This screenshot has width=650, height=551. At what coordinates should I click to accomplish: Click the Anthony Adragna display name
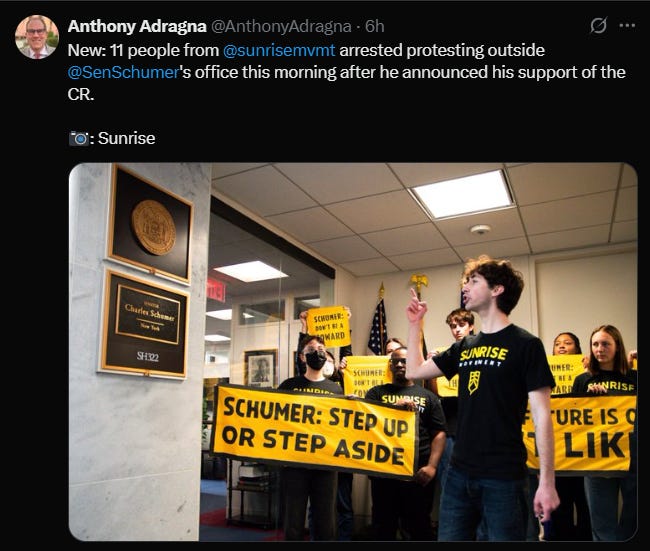(x=137, y=27)
